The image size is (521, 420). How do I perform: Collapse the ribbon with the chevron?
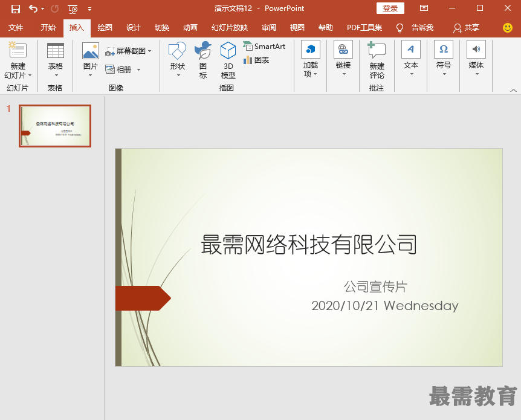pos(513,90)
